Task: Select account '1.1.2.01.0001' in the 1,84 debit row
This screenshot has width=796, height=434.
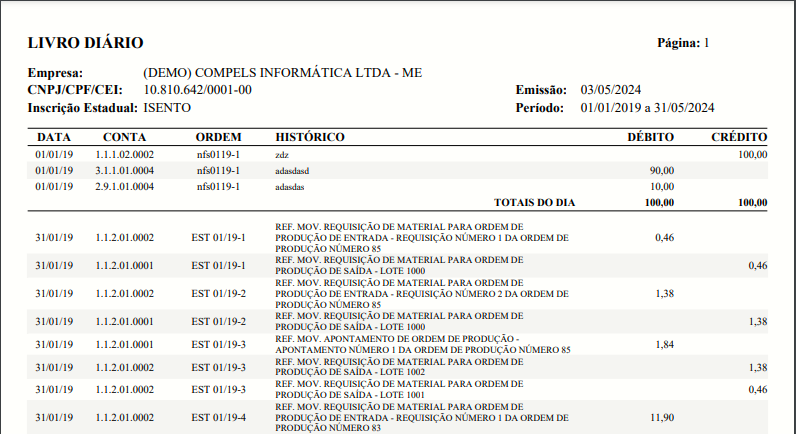Action: click(124, 344)
